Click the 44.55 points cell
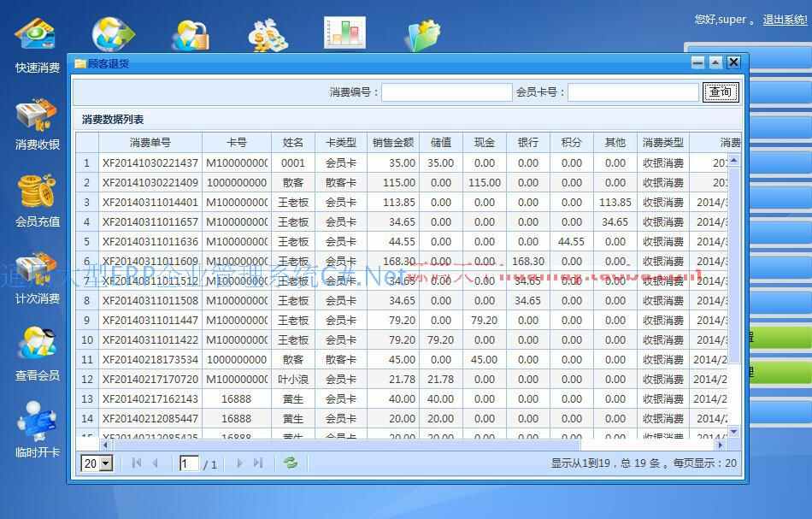 (571, 242)
